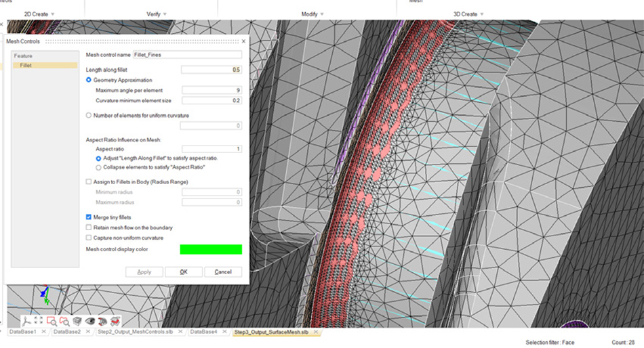The image size is (644, 348).
Task: Switch to the DataBase4 tab
Action: tap(203, 332)
